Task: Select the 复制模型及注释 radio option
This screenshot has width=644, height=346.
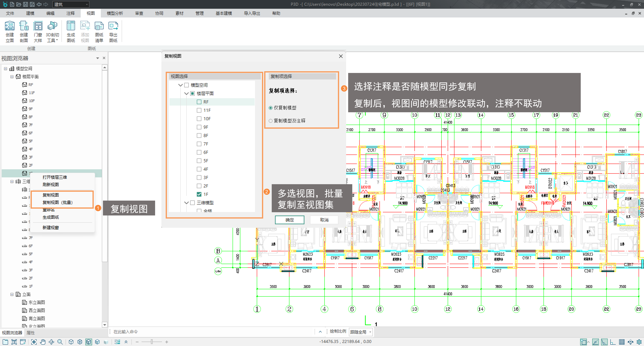Action: click(271, 121)
